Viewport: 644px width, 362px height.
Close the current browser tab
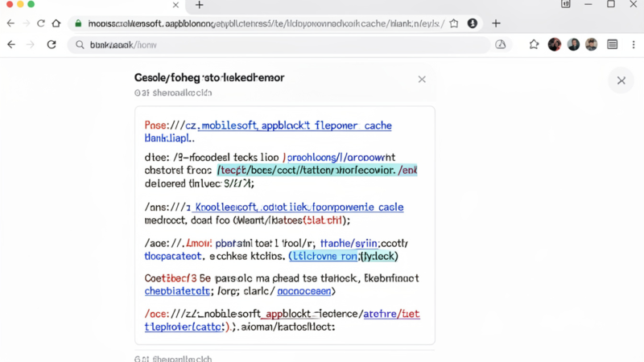[175, 5]
